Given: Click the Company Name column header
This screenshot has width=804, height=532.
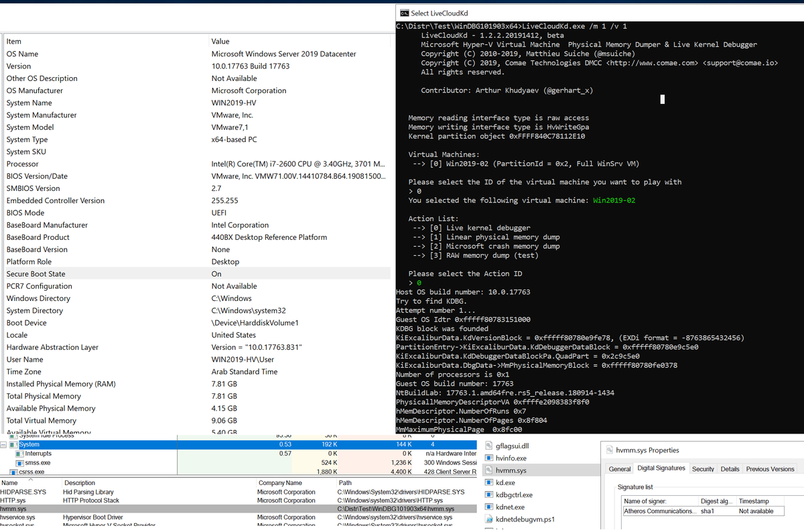Looking at the screenshot, I should [295, 482].
